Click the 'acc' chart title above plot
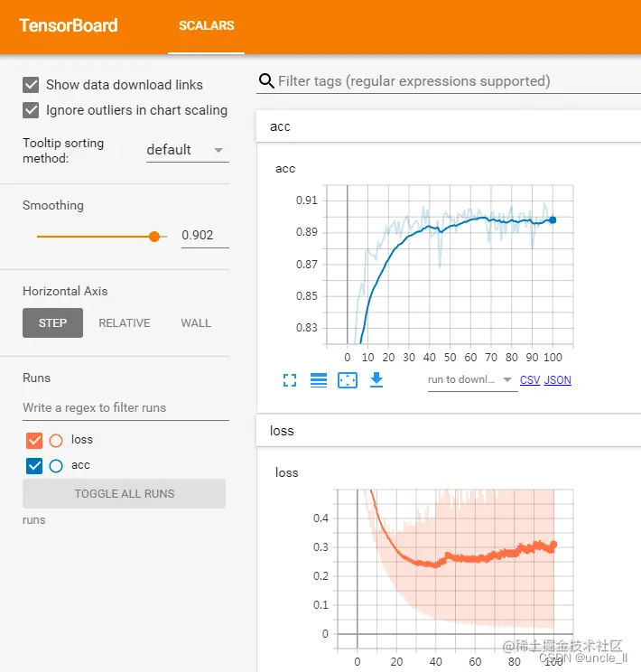Image resolution: width=641 pixels, height=672 pixels. (x=285, y=168)
